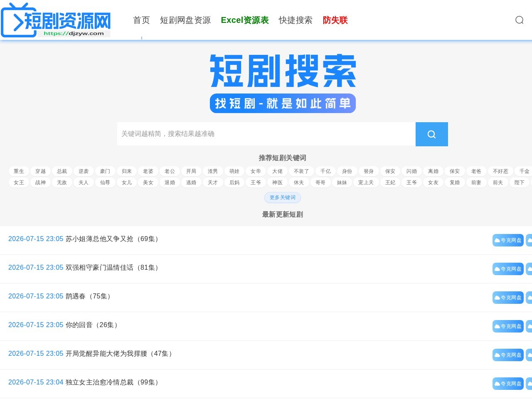
Task: Pick the 休夫 keyword tag
Action: (x=299, y=182)
